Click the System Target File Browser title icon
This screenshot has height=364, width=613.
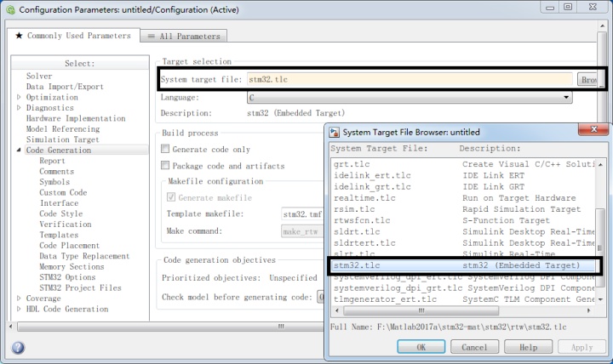(x=334, y=133)
